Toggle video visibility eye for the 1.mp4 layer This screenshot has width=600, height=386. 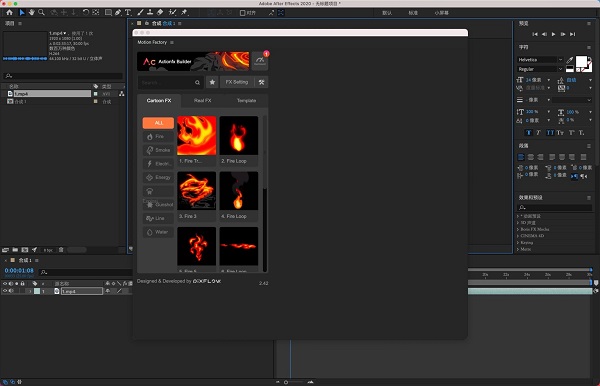(x=5, y=291)
